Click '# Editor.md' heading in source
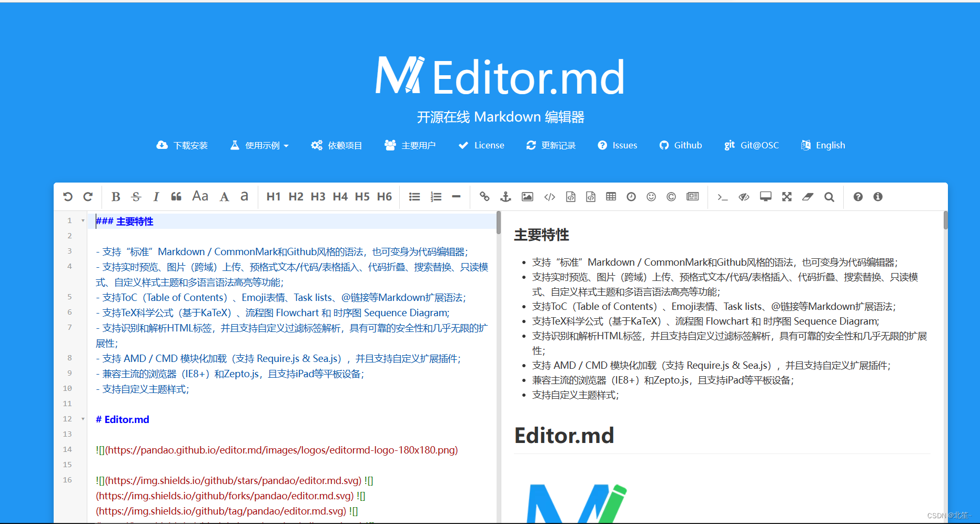980x524 pixels. tap(123, 419)
